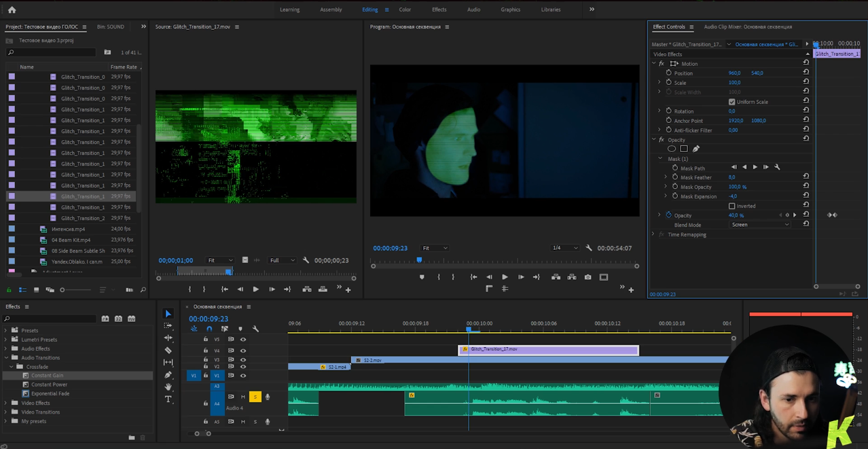
Task: Open the Blend Mode dropdown showing Screen
Action: 759,225
